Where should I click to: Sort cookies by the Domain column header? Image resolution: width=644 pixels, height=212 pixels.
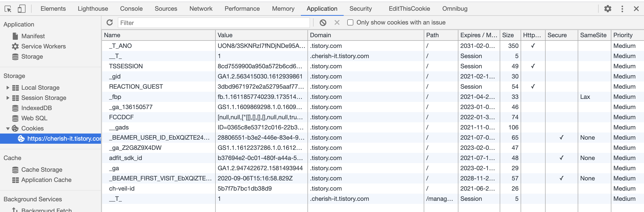coord(366,35)
